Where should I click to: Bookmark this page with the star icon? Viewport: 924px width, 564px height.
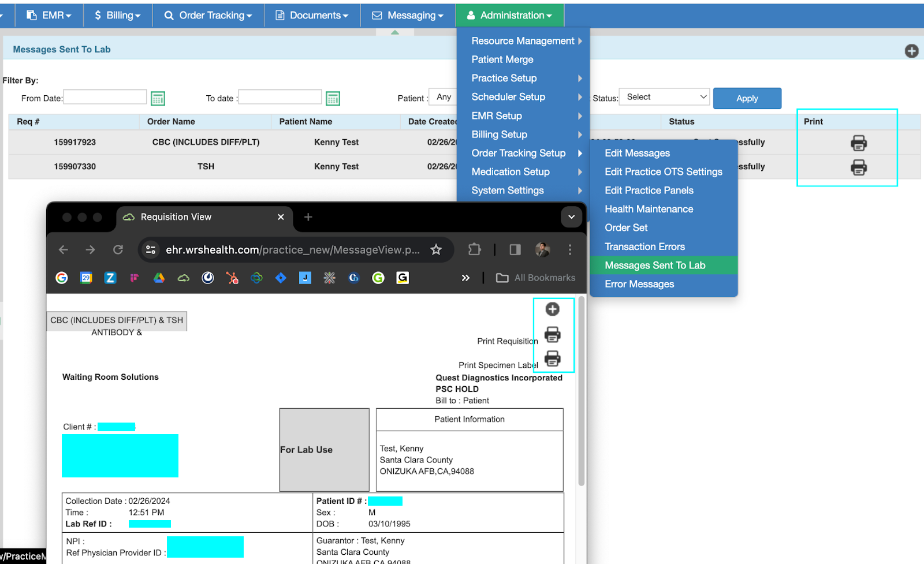[436, 249]
